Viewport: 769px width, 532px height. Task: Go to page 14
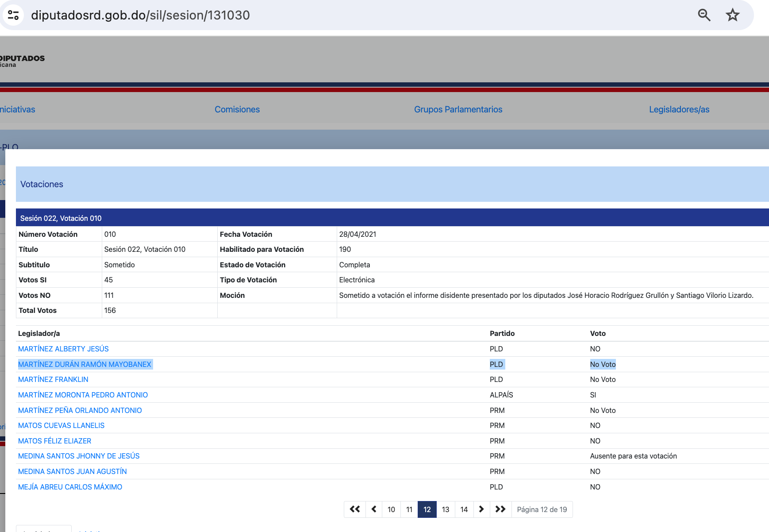coord(464,509)
